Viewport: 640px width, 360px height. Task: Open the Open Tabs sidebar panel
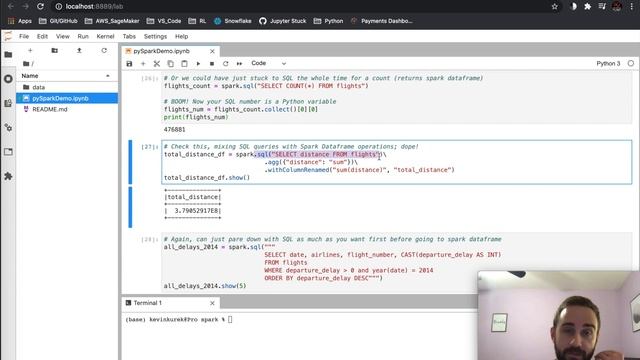[x=8, y=152]
